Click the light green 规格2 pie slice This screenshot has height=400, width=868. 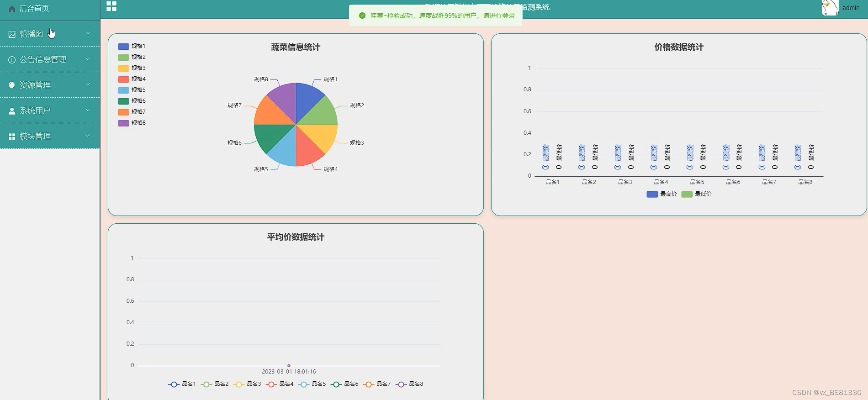(322, 114)
